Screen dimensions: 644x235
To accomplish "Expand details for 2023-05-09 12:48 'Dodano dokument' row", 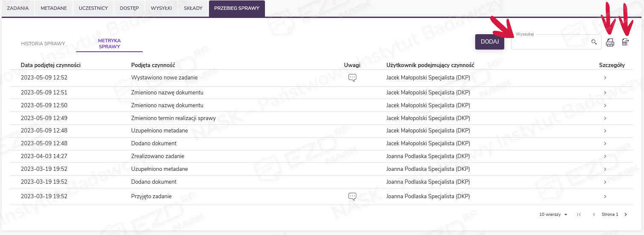I will coord(605,144).
